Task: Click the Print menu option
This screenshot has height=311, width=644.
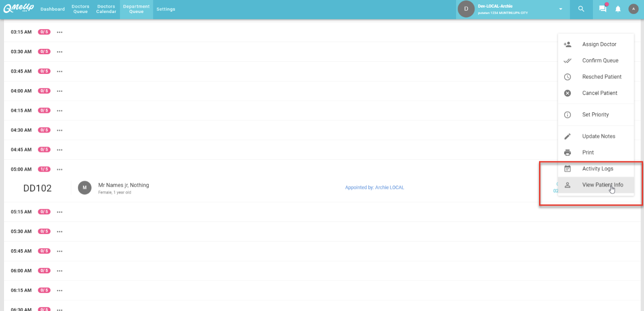Action: (587, 152)
